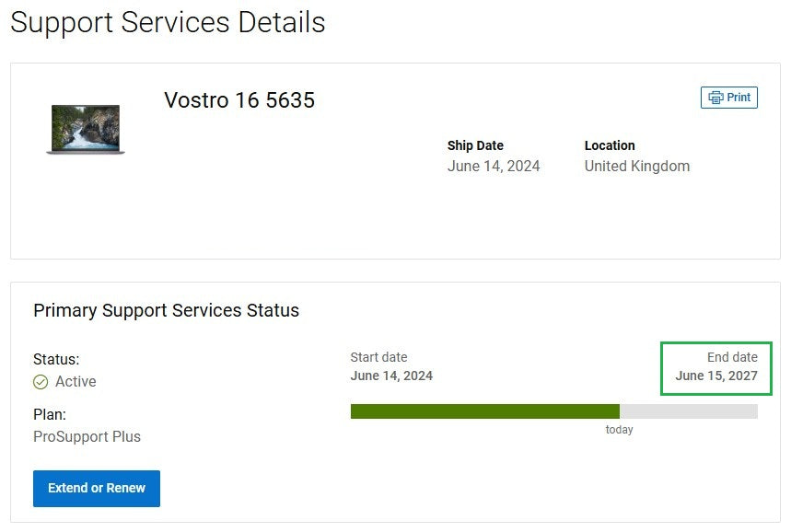
Task: Click the Support Services Details page heading
Action: click(168, 22)
